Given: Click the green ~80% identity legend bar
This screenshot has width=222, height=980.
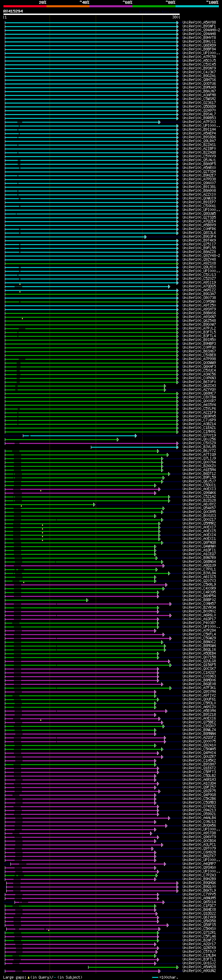Looking at the screenshot, I should [154, 7].
